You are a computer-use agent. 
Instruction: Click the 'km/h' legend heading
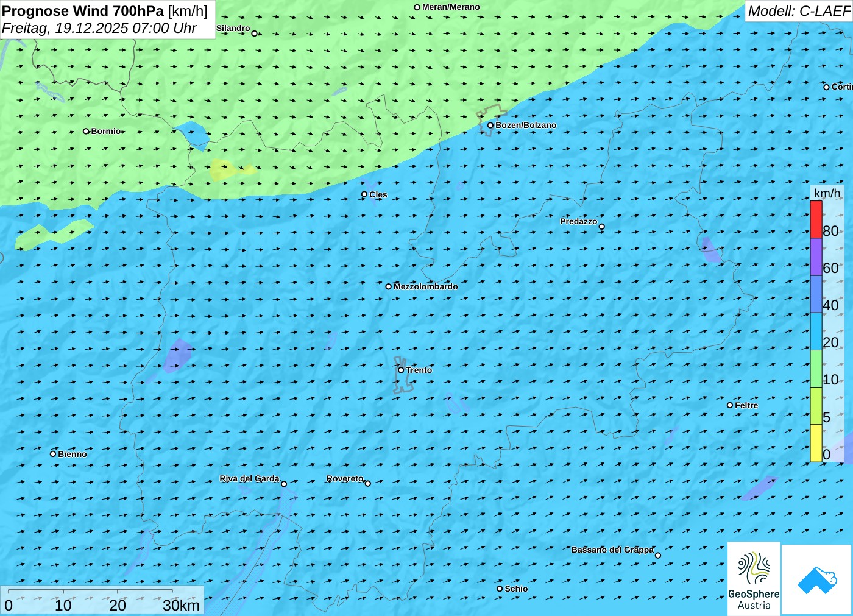pos(827,193)
